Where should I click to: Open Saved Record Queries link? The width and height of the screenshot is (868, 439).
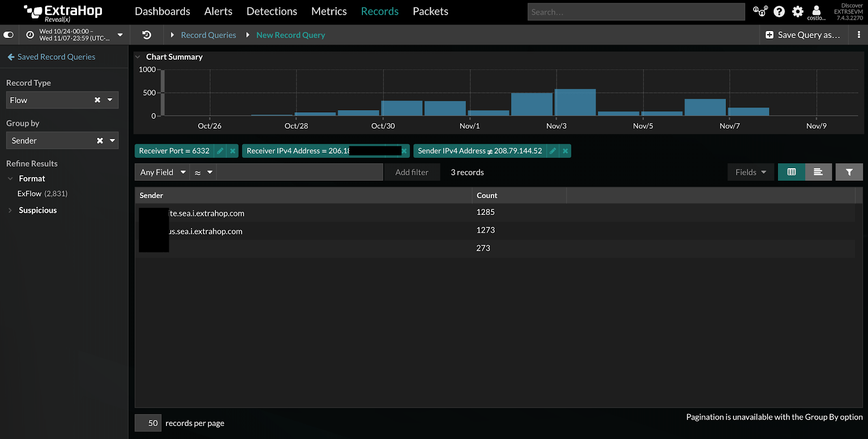(x=56, y=57)
